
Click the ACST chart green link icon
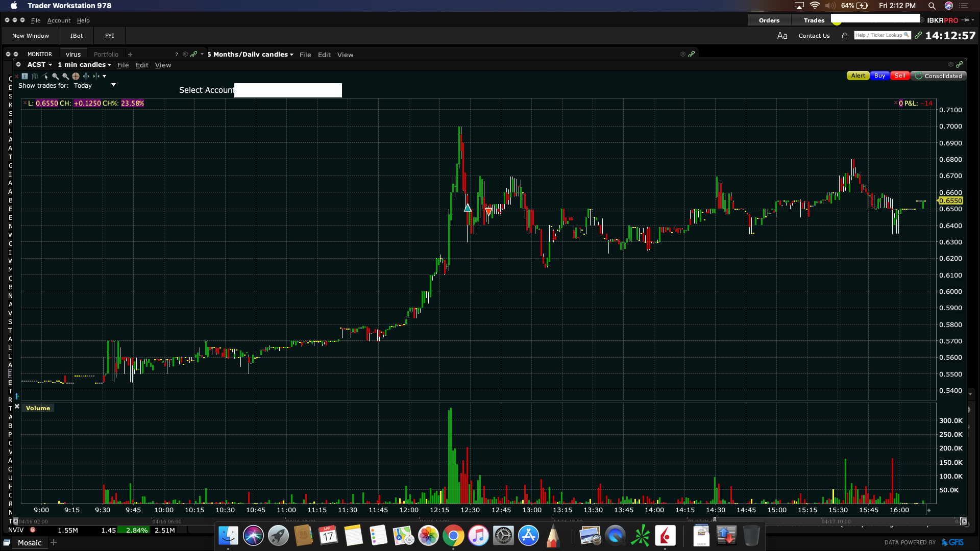click(x=960, y=65)
